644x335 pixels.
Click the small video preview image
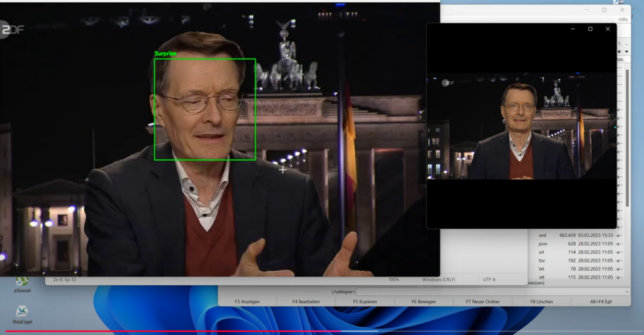[x=521, y=126]
